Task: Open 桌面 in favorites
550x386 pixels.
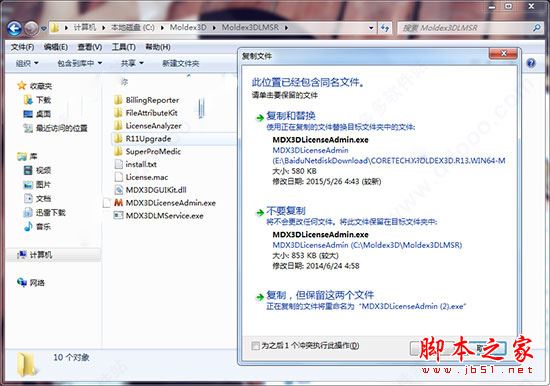Action: tap(37, 114)
